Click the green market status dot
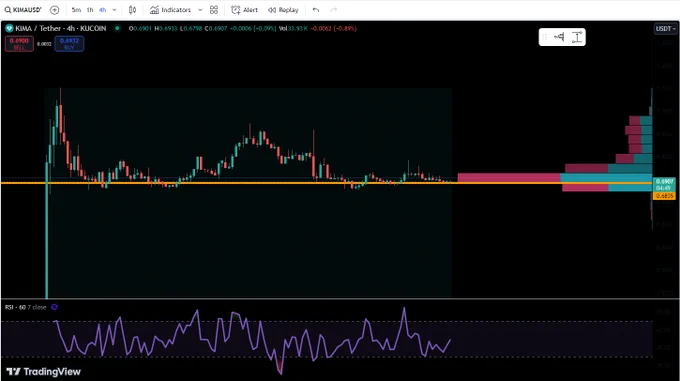 117,28
